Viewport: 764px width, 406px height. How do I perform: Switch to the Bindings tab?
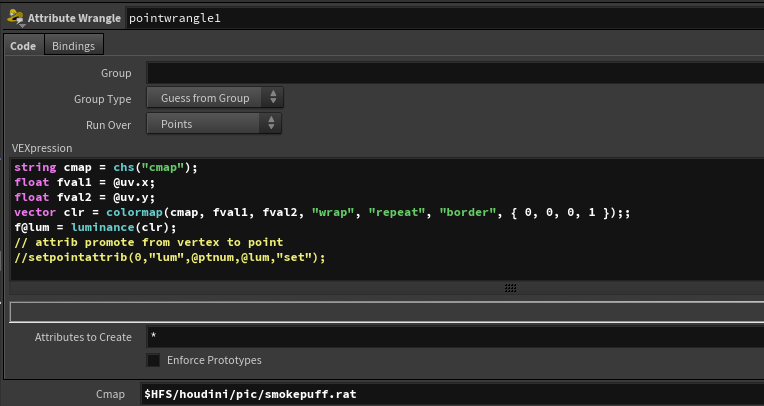75,46
